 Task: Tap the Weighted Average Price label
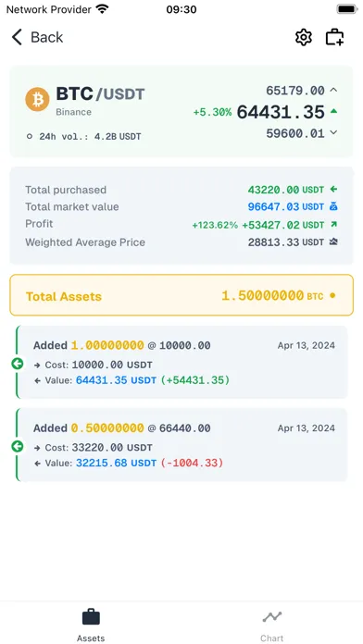pyautogui.click(x=85, y=242)
